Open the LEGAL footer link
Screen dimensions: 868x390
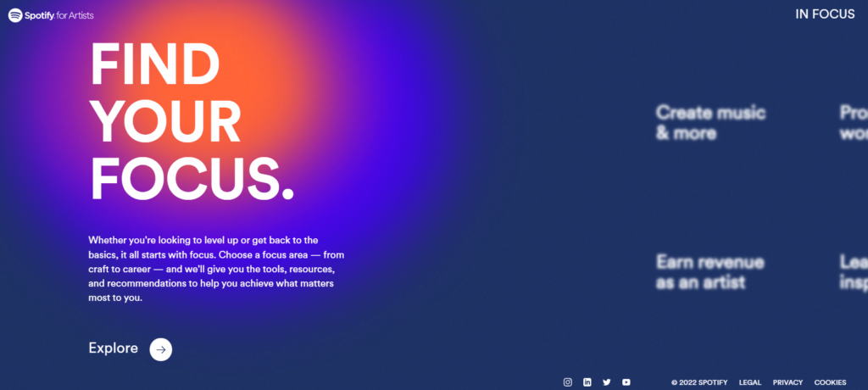point(750,383)
